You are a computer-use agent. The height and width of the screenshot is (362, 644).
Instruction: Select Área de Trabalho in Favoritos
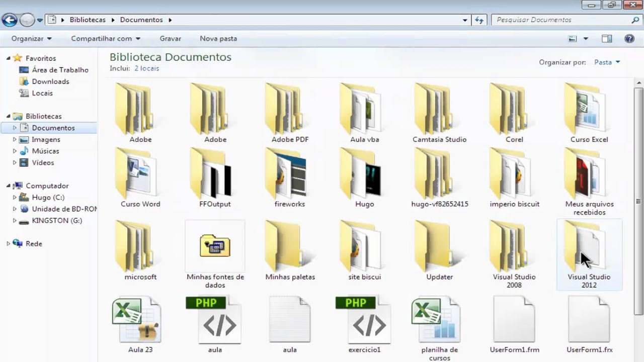tap(60, 70)
